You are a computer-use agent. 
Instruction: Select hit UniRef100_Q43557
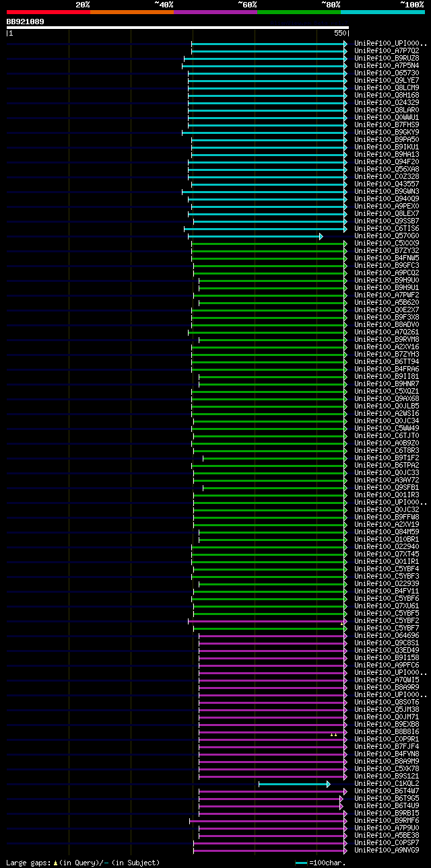[x=387, y=184]
